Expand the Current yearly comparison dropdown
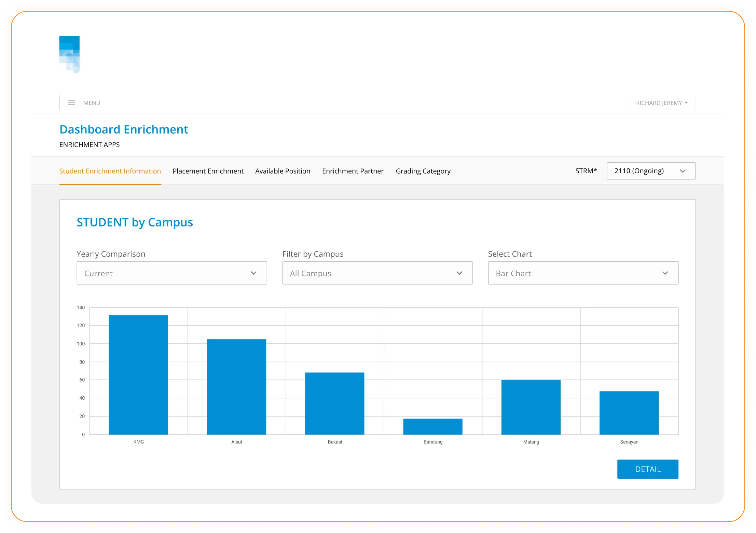Viewport: 756px width, 533px height. 164,273
